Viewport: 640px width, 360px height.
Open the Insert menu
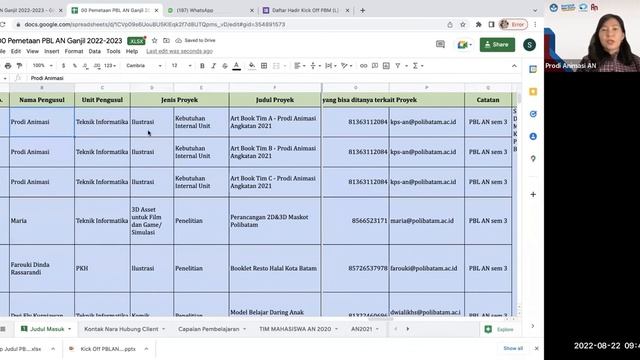click(x=51, y=51)
